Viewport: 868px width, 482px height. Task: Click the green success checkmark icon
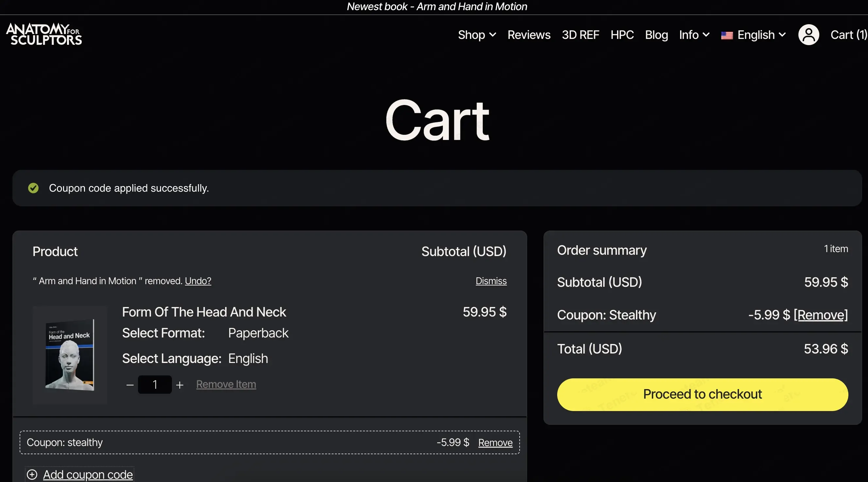pyautogui.click(x=33, y=188)
